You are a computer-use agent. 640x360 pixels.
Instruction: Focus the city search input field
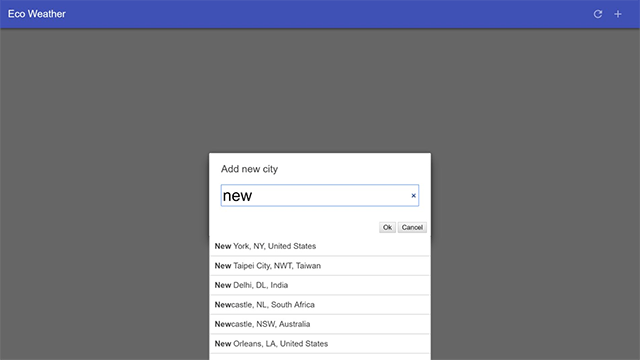click(x=320, y=196)
